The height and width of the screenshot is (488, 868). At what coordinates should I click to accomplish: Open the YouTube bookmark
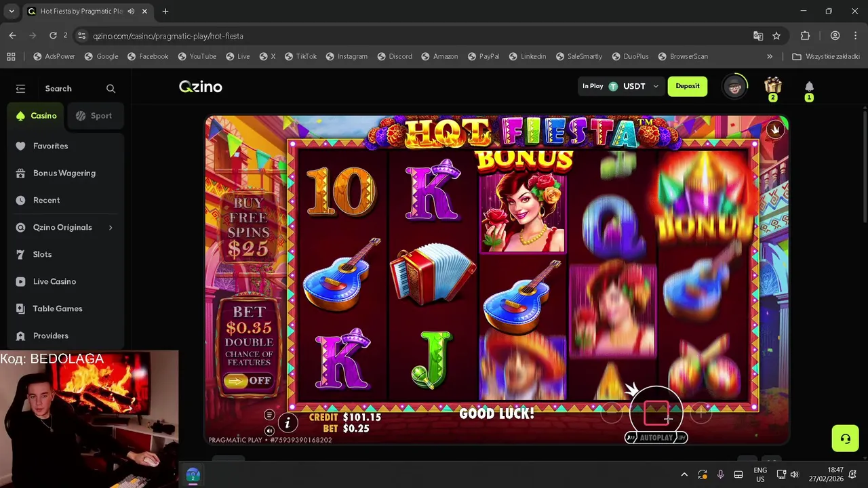coord(197,56)
